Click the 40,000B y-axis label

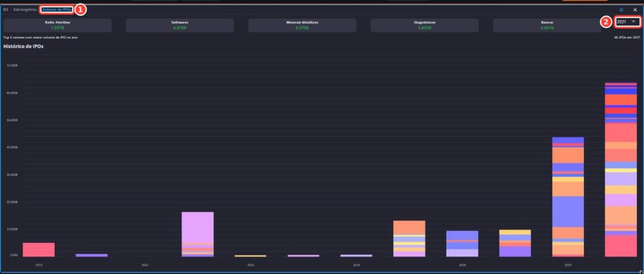pyautogui.click(x=12, y=147)
